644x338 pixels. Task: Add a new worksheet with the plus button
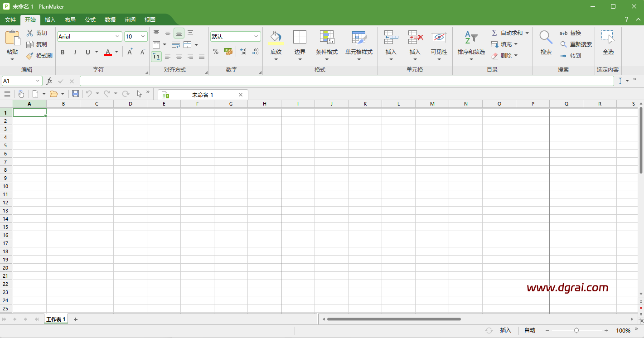[75, 319]
